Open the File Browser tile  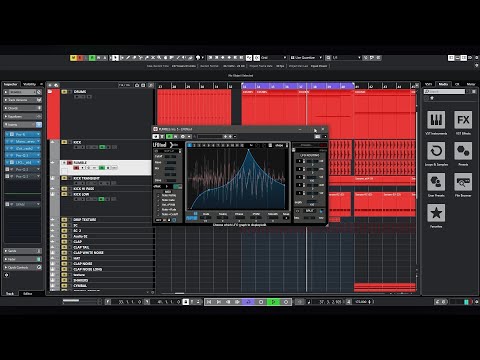point(463,182)
